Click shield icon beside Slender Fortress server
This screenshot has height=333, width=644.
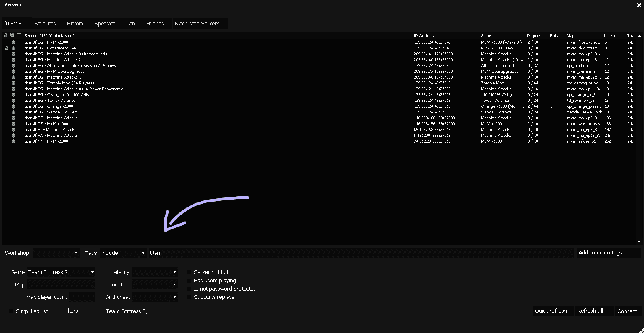click(x=13, y=112)
